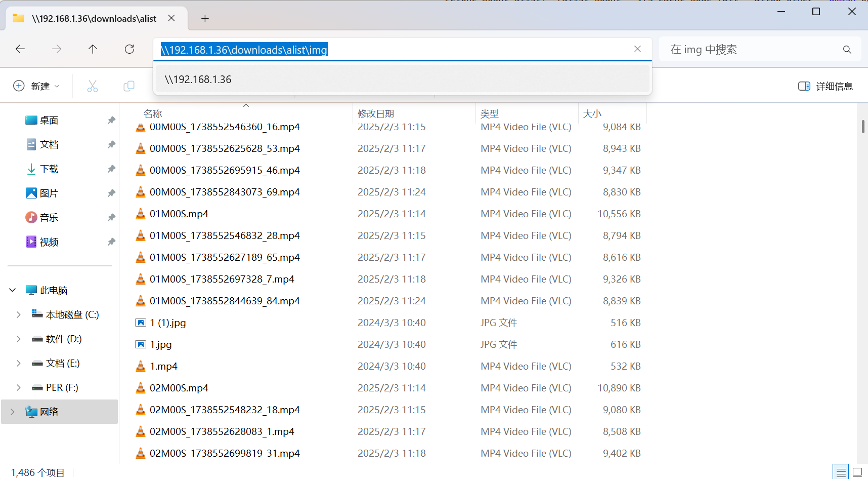
Task: Expand 本地磁盘 (C:) drive
Action: [x=19, y=314]
